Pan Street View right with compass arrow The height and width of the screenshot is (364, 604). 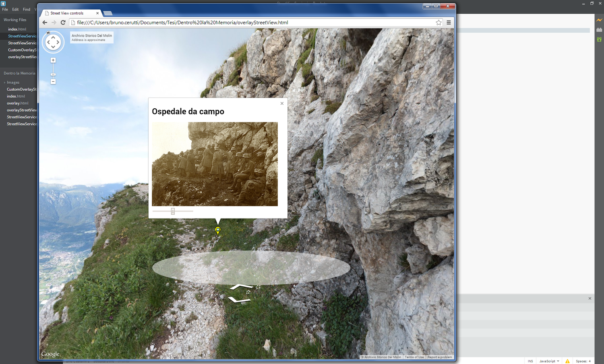(58, 42)
